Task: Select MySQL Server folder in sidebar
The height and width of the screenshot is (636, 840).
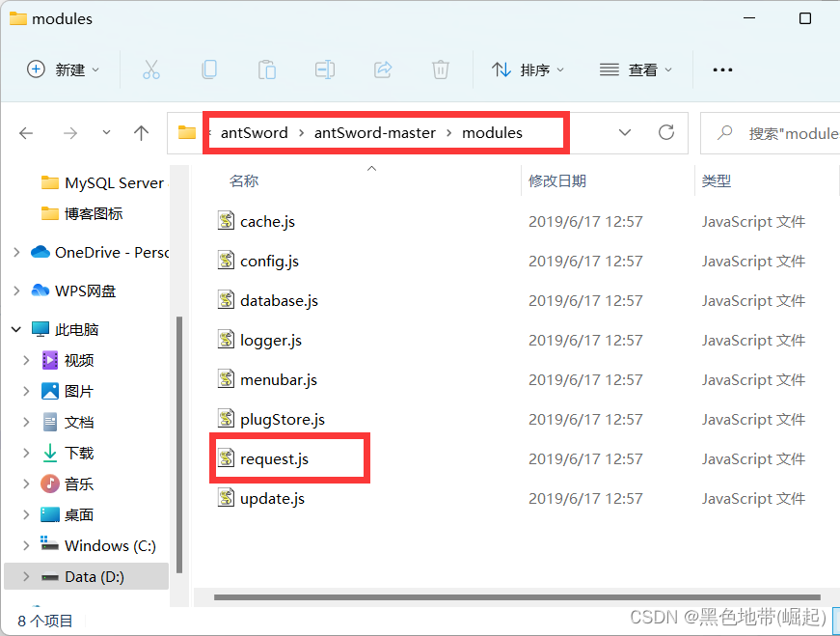Action: 104,182
